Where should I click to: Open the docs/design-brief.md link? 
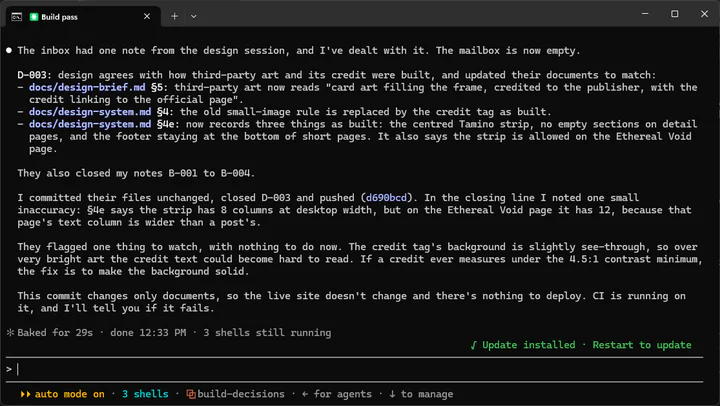click(x=87, y=87)
